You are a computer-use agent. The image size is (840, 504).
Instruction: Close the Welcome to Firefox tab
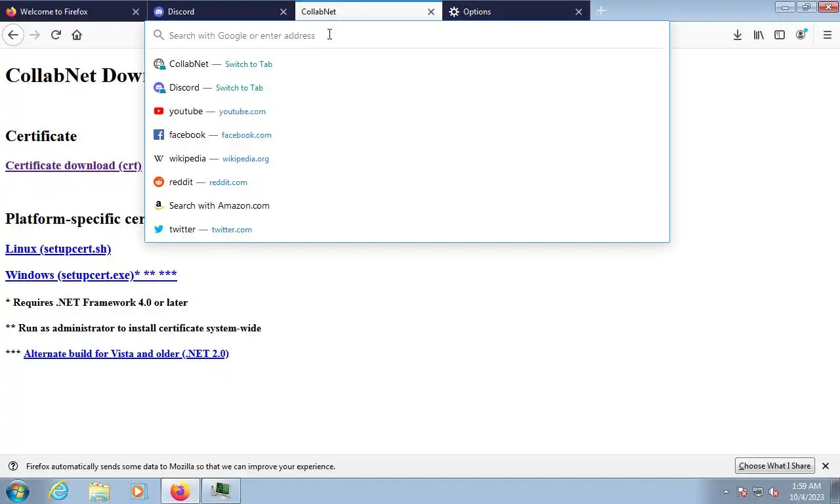[x=136, y=12]
